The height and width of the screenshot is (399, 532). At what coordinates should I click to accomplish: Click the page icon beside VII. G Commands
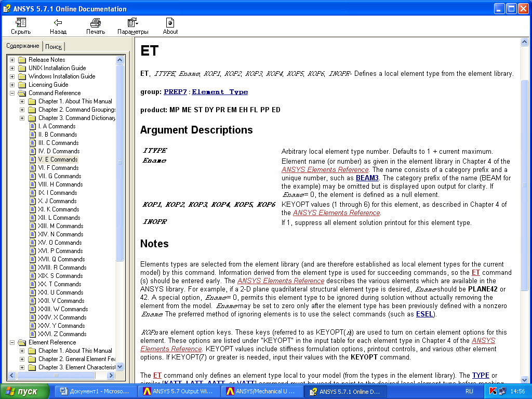click(x=33, y=176)
